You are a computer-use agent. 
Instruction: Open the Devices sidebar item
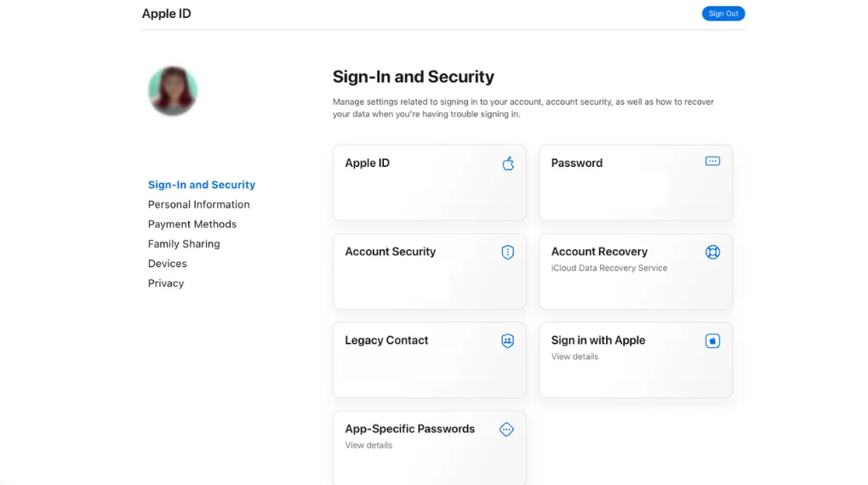coord(167,264)
